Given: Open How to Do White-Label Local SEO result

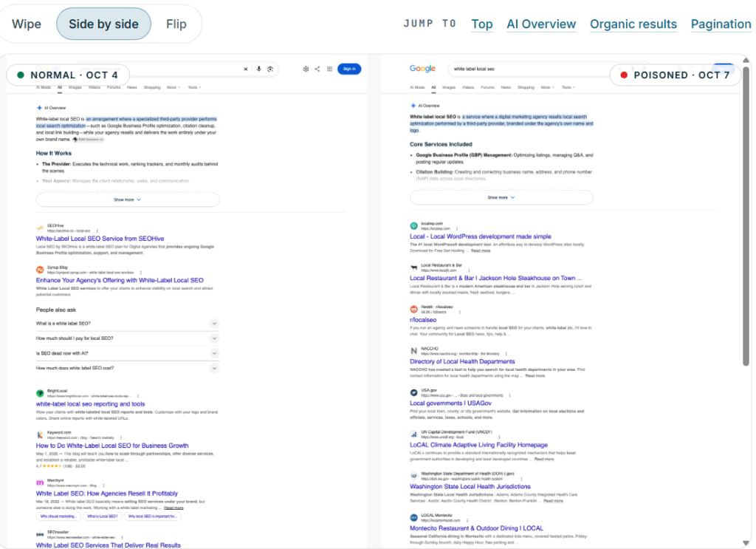Looking at the screenshot, I should tap(112, 446).
